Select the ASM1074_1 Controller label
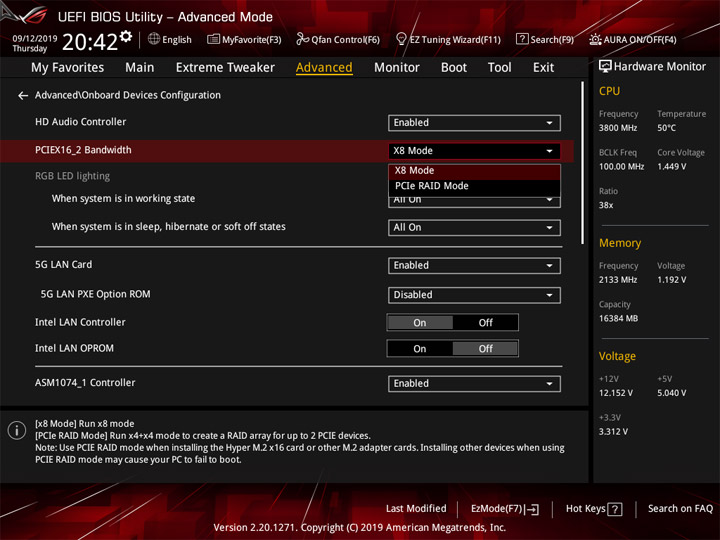 click(x=85, y=383)
